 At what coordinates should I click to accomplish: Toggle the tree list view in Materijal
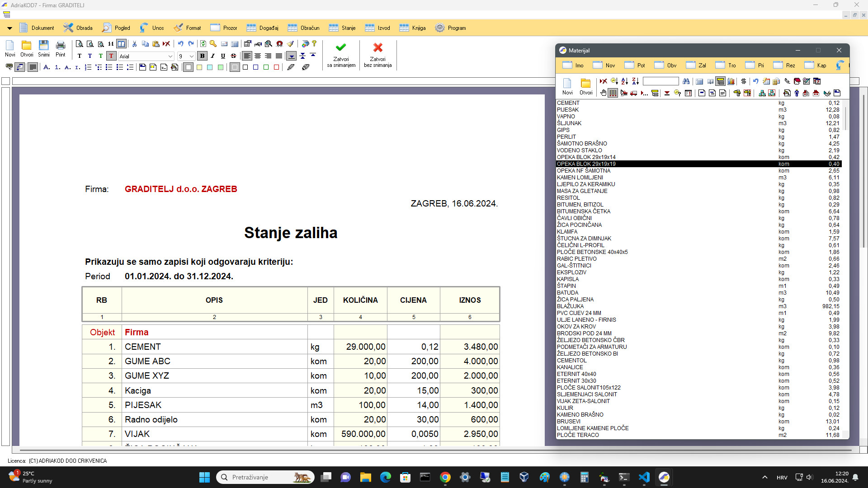click(x=720, y=81)
